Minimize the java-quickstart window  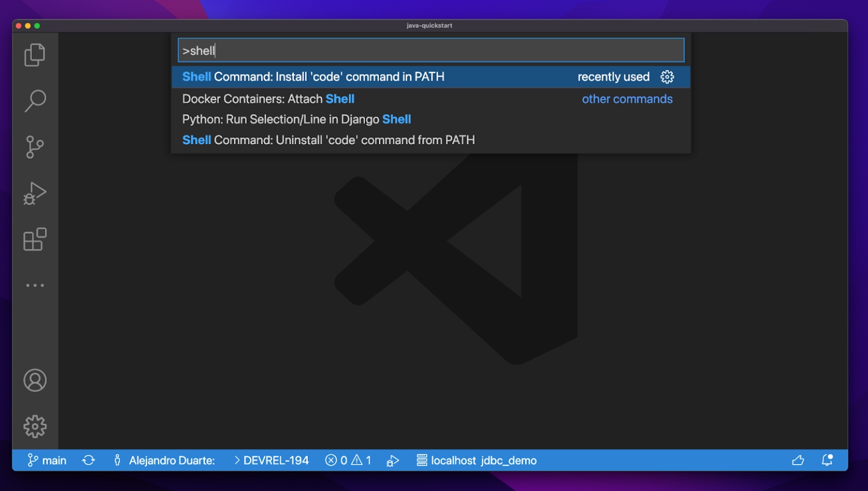(28, 26)
